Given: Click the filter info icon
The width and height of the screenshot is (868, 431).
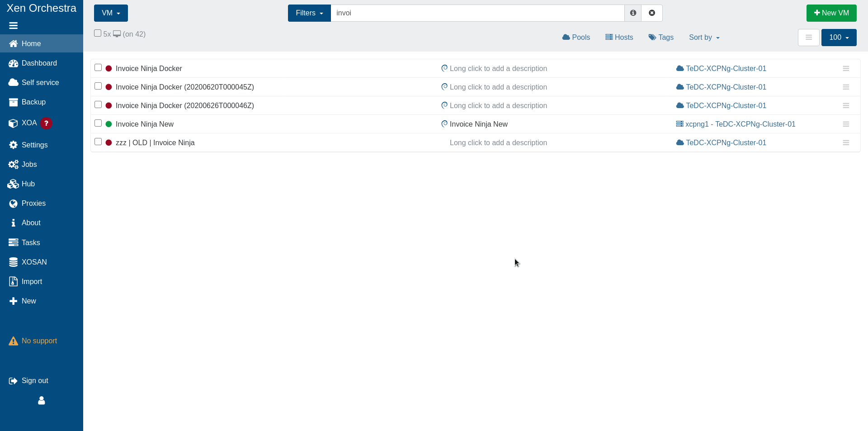Looking at the screenshot, I should click(633, 13).
